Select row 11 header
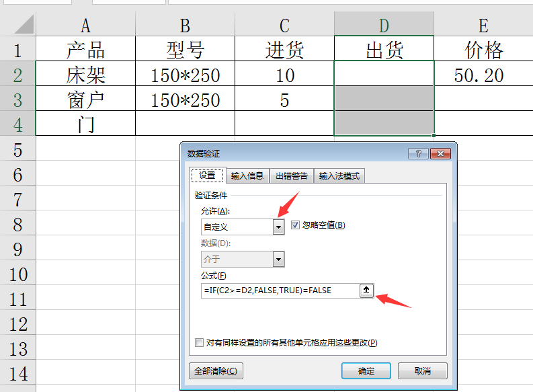The width and height of the screenshot is (533, 392). pos(17,297)
